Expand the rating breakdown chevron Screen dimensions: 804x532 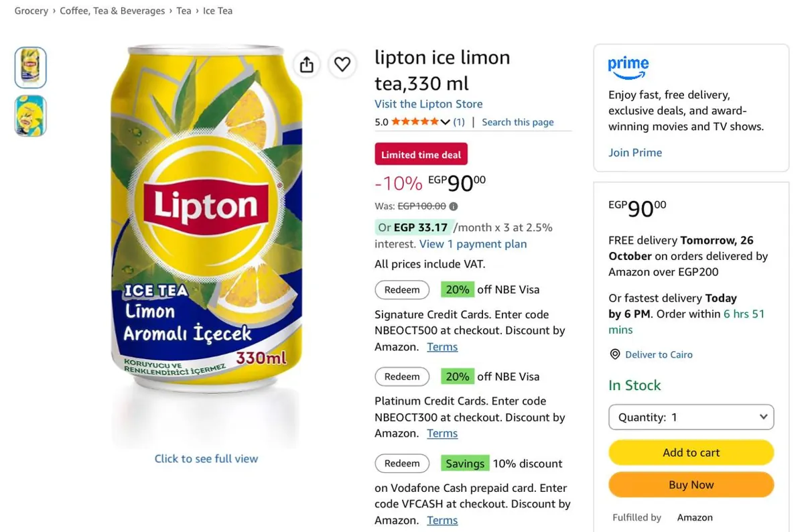point(445,122)
